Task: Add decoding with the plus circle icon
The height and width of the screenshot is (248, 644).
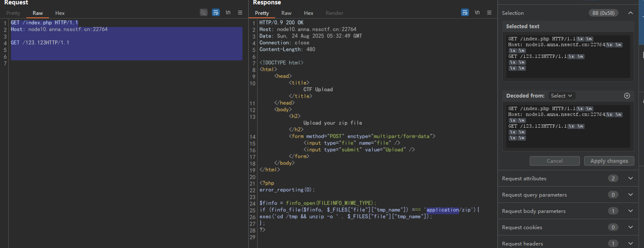Action: point(627,96)
